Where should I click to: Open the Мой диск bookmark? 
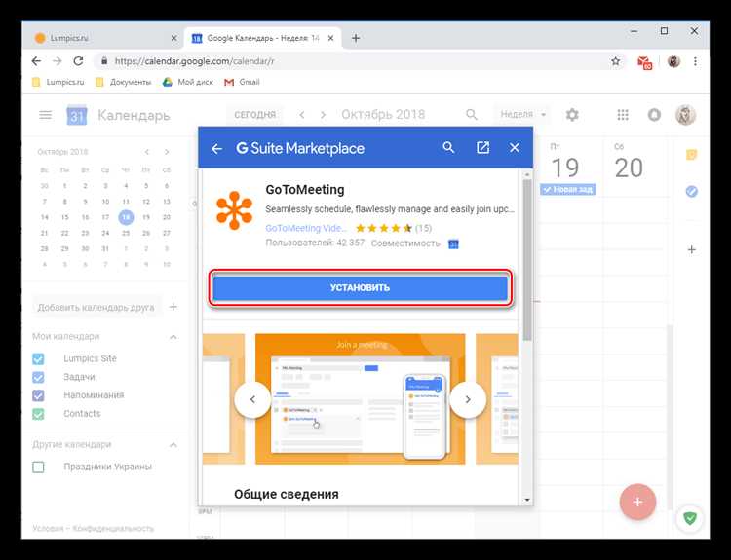pyautogui.click(x=187, y=82)
